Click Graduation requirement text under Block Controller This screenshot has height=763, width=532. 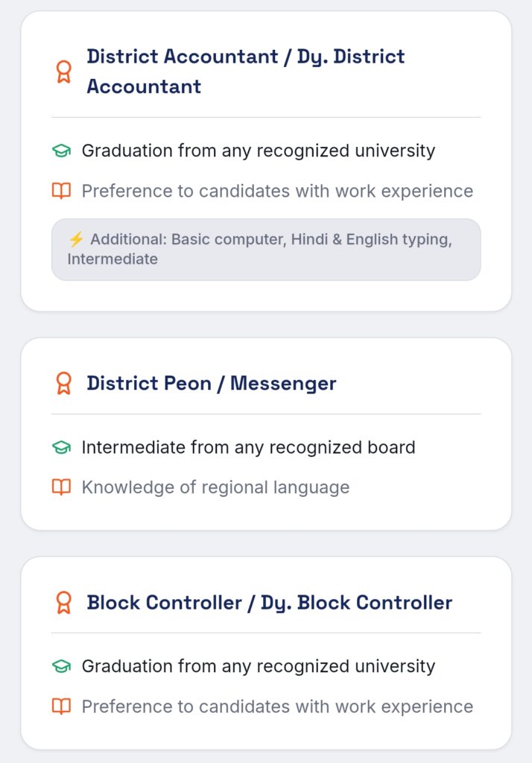(258, 666)
